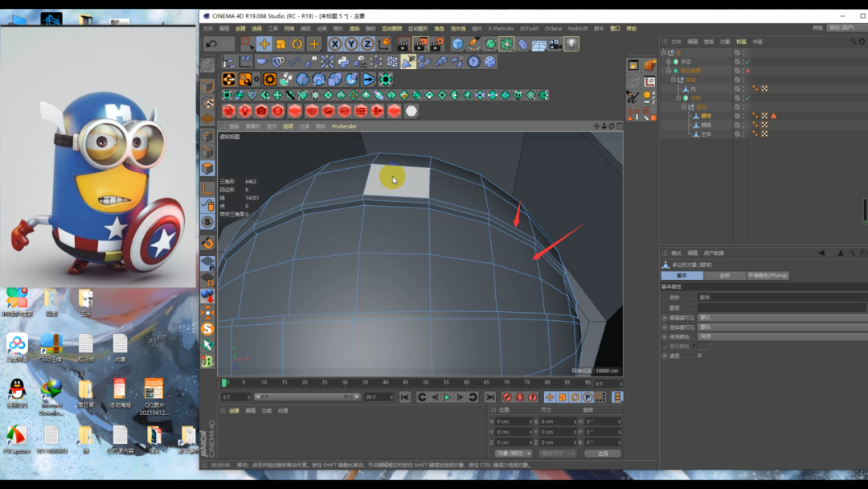Toggle the Y axis lock
The image size is (868, 489).
point(351,43)
